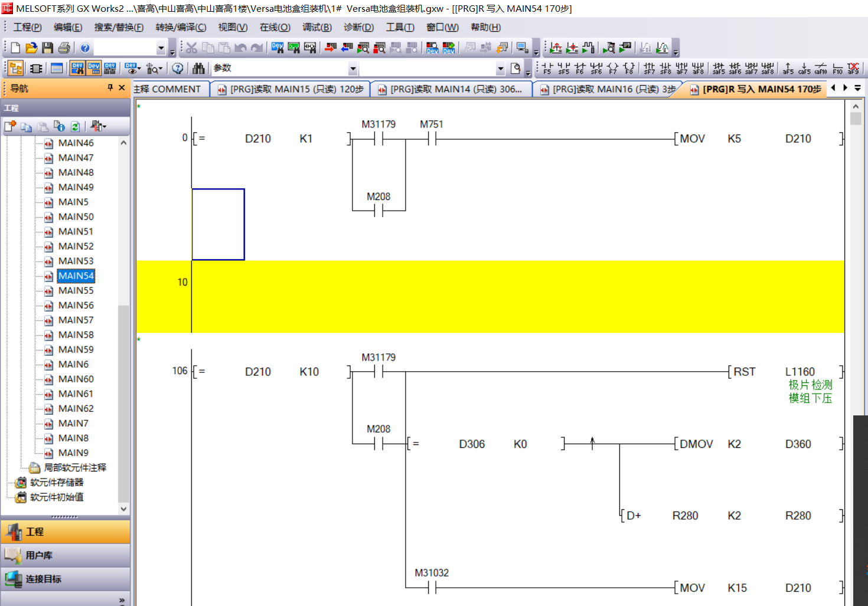
Task: Insert open contact with F5 icon
Action: click(547, 68)
